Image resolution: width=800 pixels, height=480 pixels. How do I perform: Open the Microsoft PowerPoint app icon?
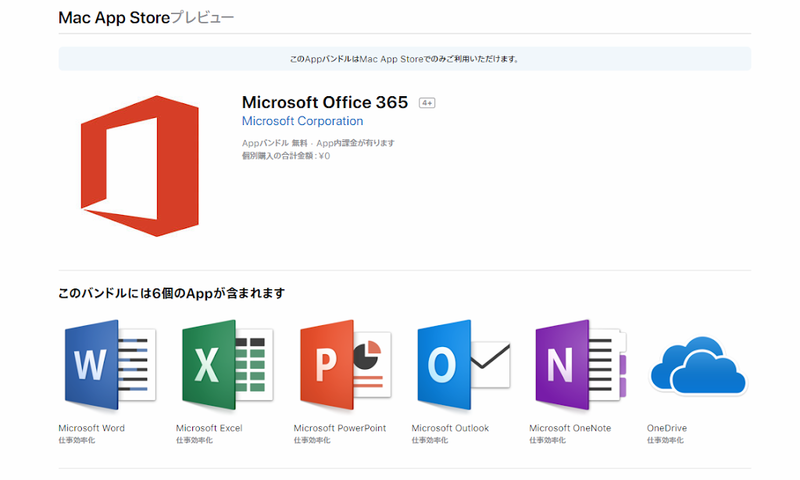tap(345, 365)
